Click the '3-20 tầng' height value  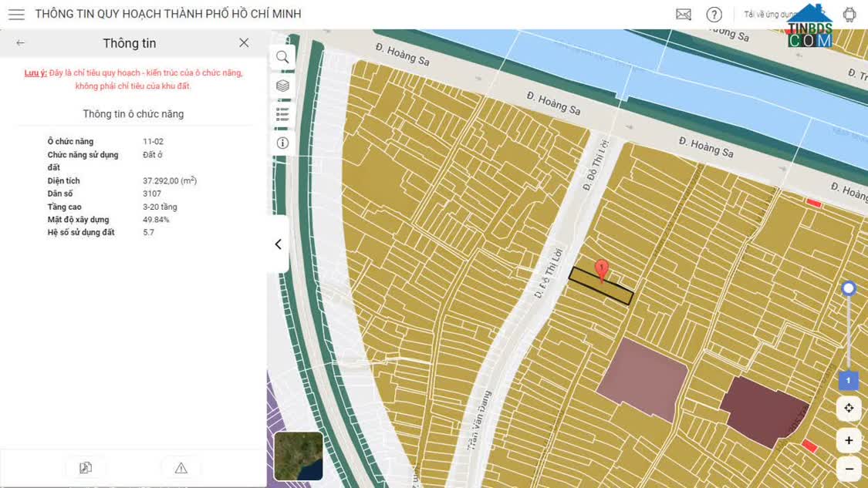pos(160,207)
